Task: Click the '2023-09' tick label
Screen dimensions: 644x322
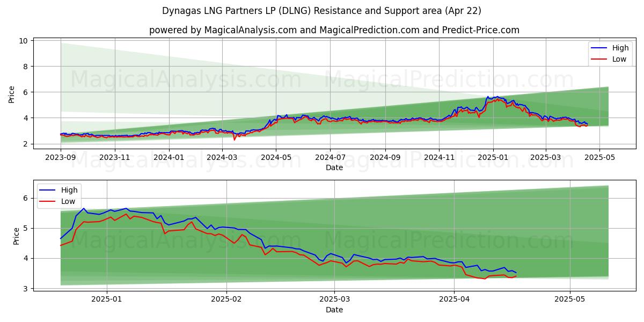Action: coord(60,157)
